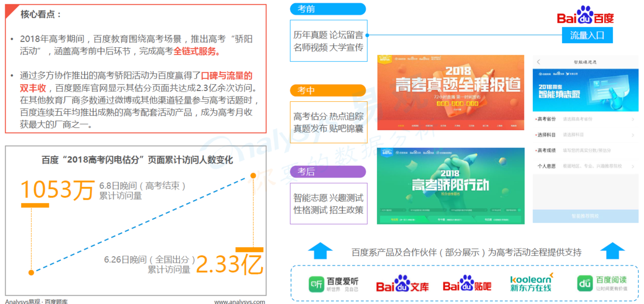This screenshot has width=644, height=304.
Task: Click the 1053万 figure
Action: [x=57, y=190]
